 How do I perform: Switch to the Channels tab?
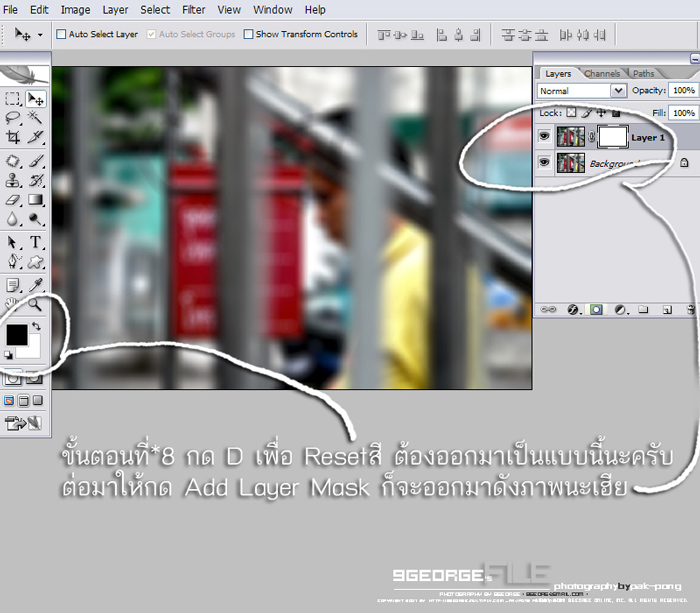coord(602,74)
